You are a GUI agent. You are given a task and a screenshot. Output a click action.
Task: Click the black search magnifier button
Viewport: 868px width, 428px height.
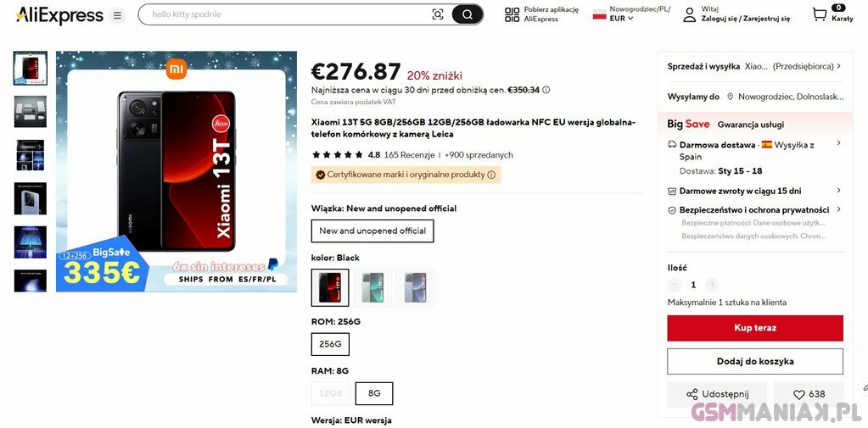468,15
